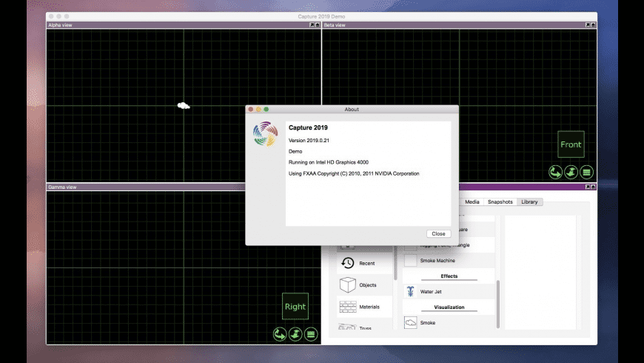Click the middle orbit icon in Beta view
This screenshot has height=363, width=644.
[x=571, y=172]
